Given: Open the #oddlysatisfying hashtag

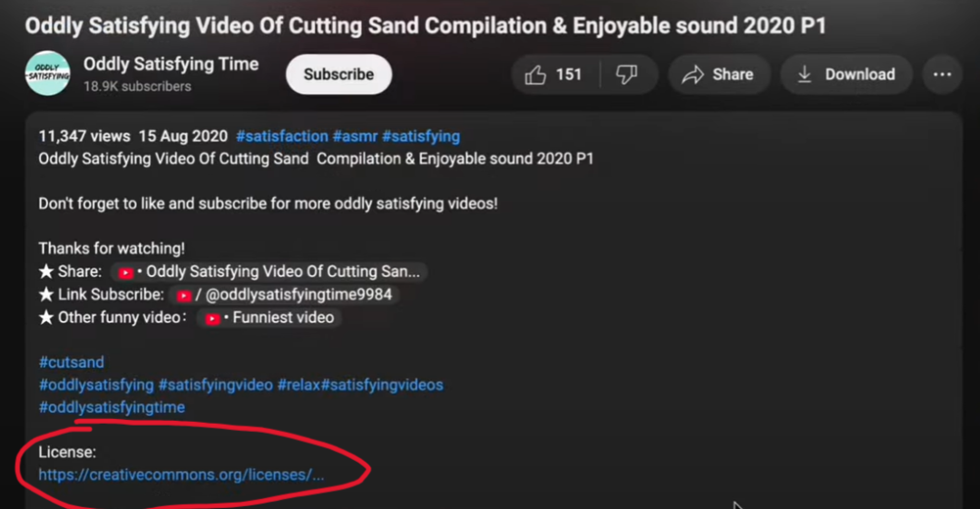Looking at the screenshot, I should 95,385.
